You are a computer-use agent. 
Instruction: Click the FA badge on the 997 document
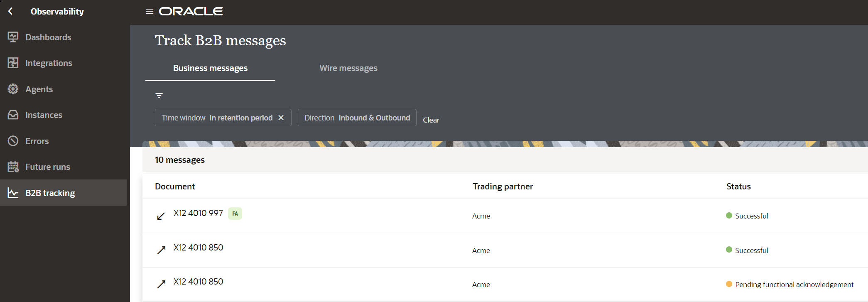(235, 214)
